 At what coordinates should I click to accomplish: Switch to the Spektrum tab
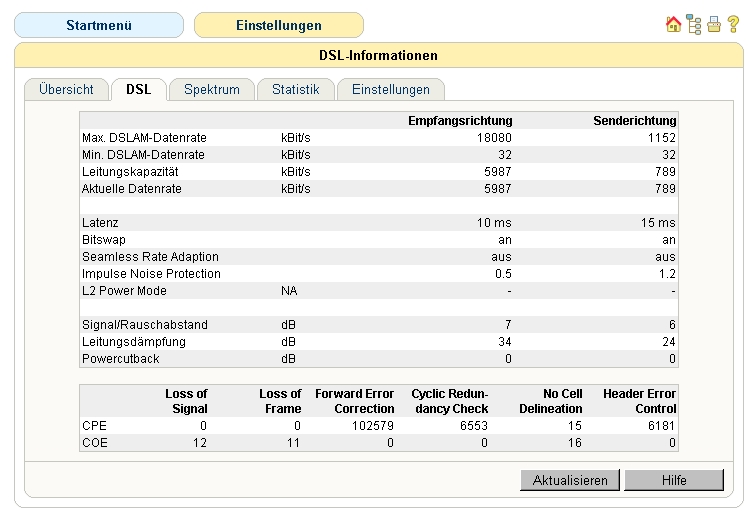(x=212, y=90)
